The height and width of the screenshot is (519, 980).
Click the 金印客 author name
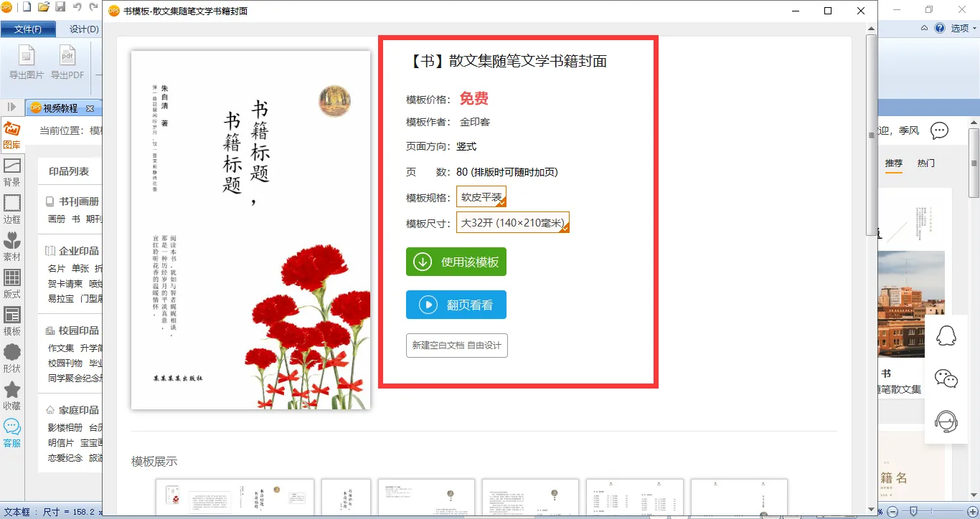(x=475, y=122)
